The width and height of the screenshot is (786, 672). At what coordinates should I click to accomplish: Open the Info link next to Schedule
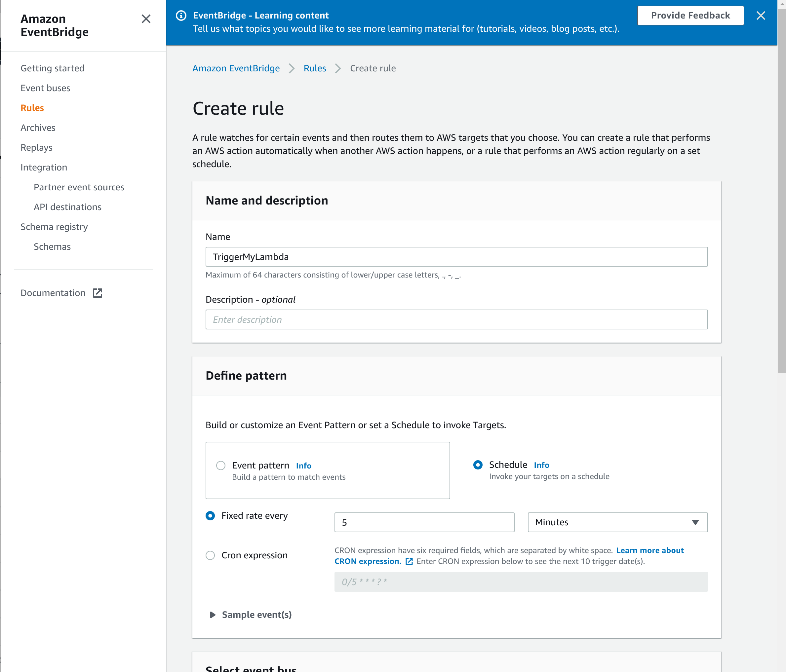(x=541, y=465)
